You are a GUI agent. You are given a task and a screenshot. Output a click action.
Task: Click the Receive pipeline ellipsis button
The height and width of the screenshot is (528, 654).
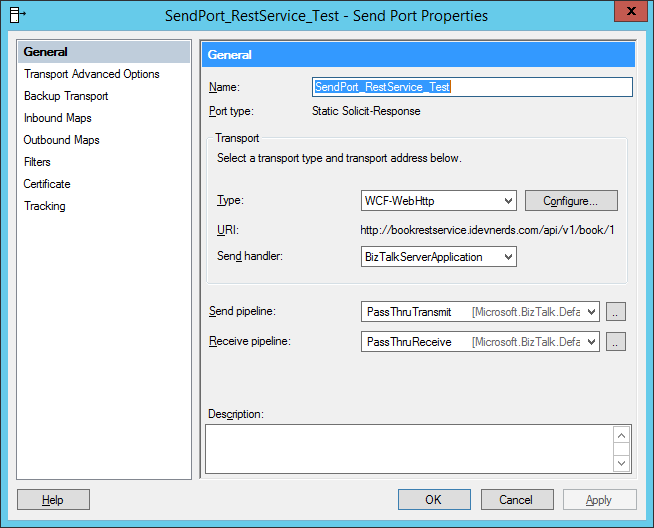tap(616, 342)
